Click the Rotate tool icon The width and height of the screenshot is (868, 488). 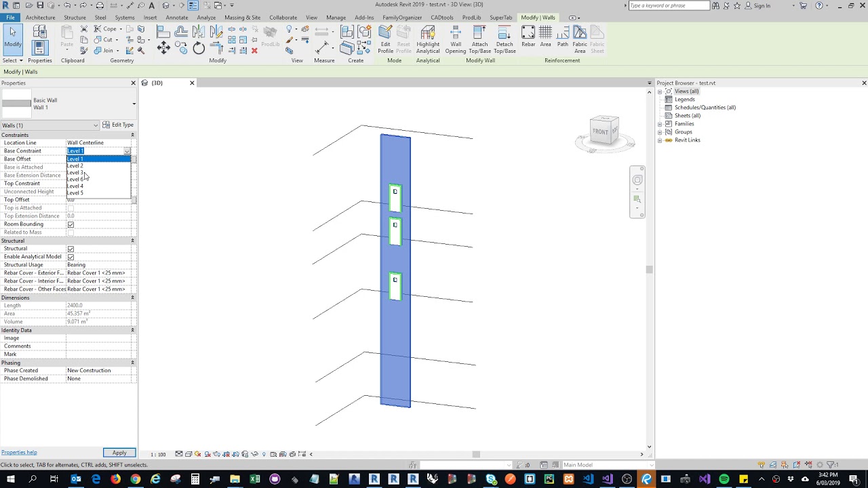coord(199,47)
